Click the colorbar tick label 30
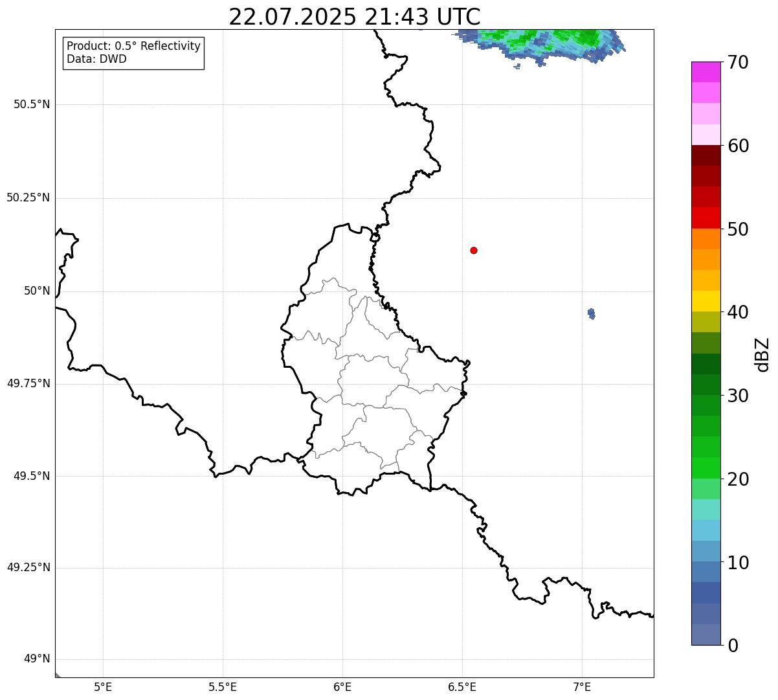This screenshot has width=778, height=700. [x=738, y=396]
